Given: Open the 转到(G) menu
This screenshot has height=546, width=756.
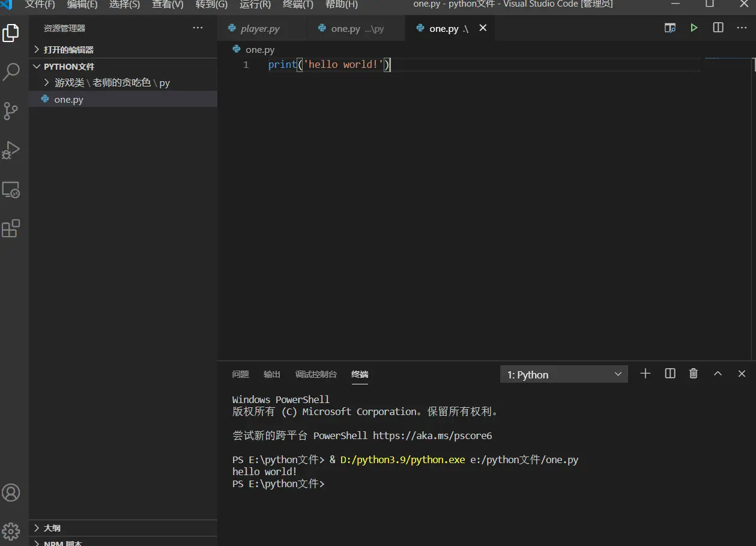Looking at the screenshot, I should click(211, 4).
